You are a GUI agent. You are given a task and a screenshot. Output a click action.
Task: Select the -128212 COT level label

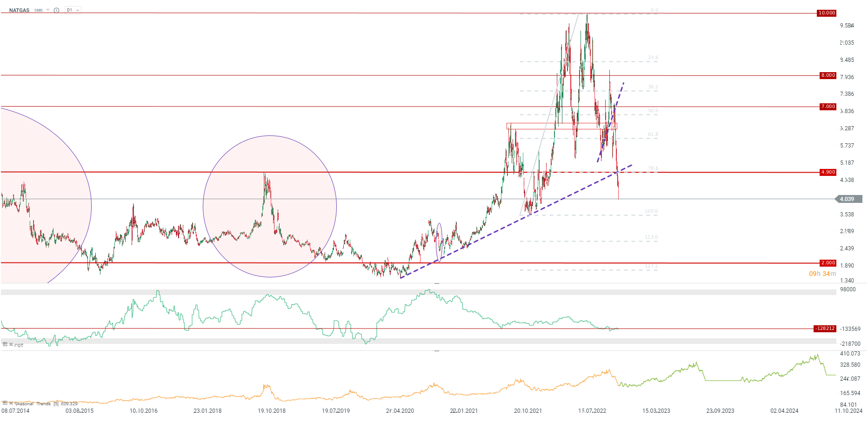825,329
